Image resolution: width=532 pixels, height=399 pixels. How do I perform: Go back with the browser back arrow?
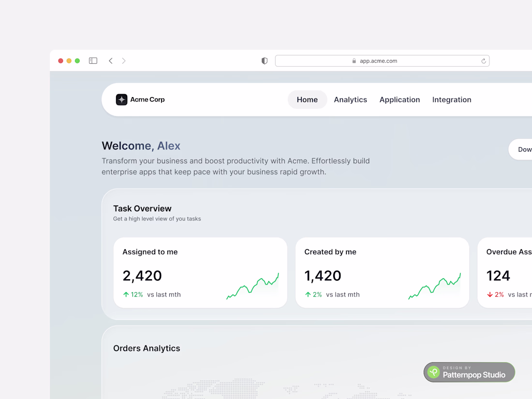tap(111, 61)
